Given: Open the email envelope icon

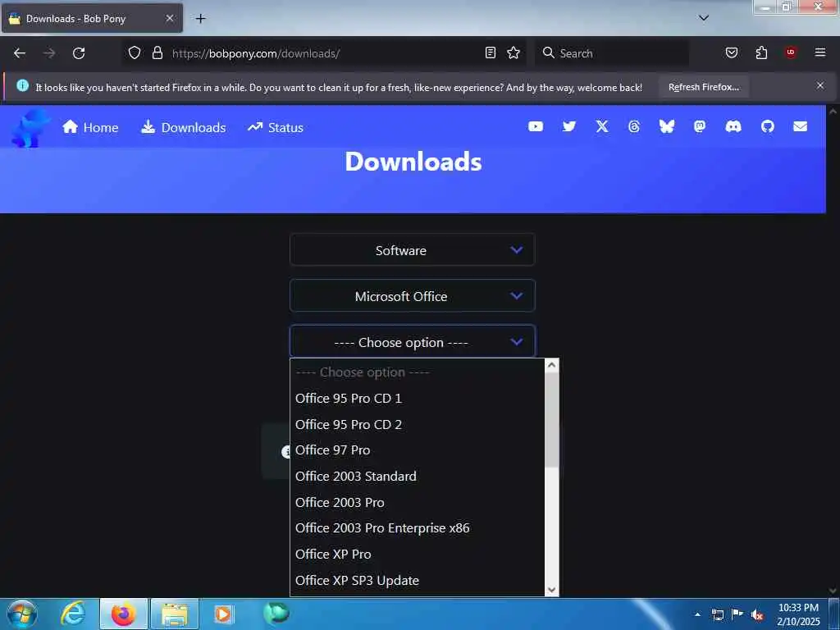Looking at the screenshot, I should [801, 126].
